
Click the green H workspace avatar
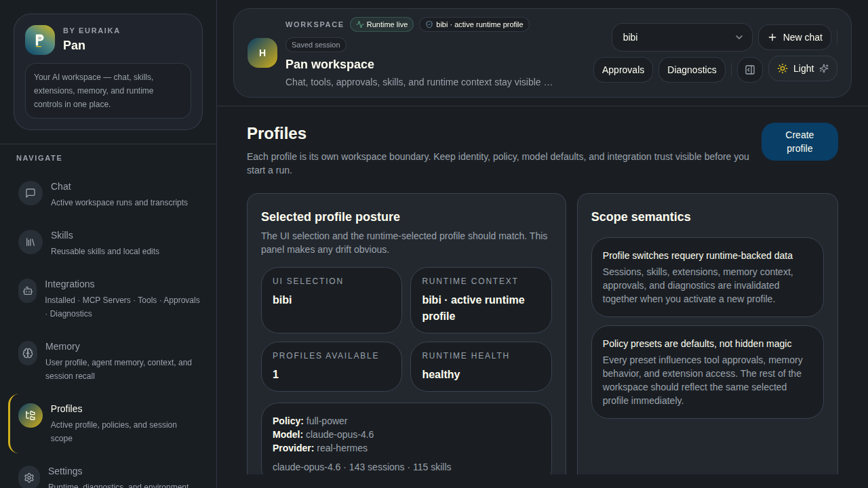click(262, 53)
